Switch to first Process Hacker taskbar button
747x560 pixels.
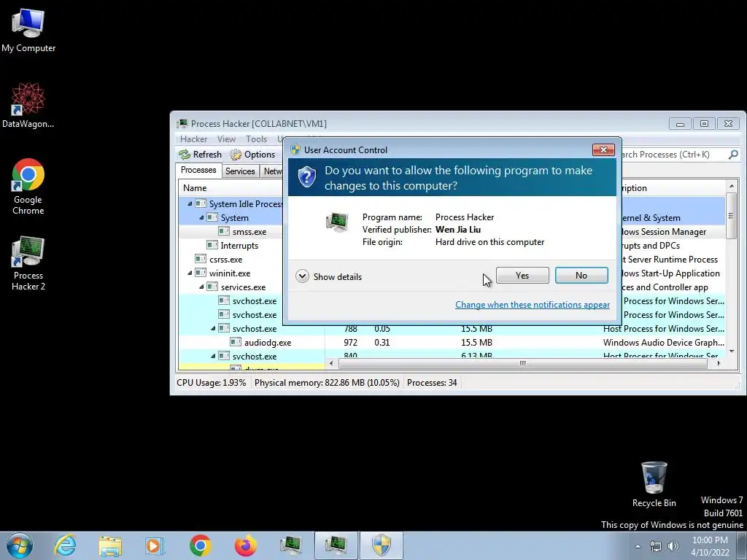point(290,545)
